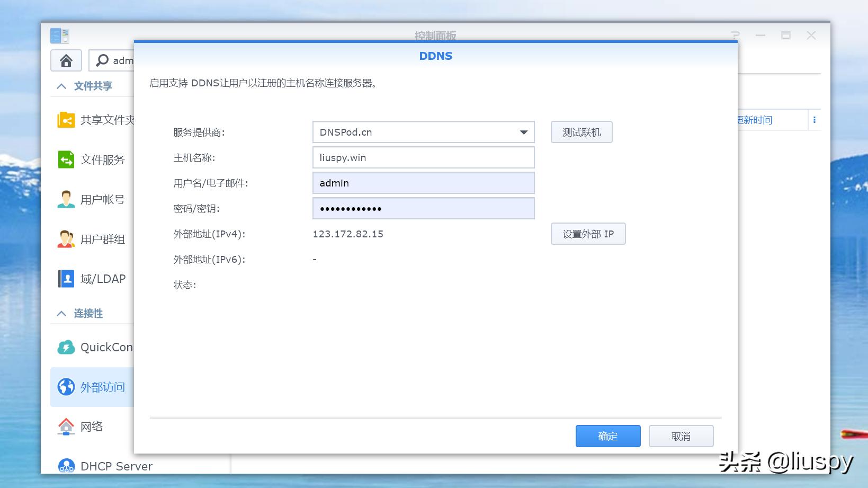Open the vertical dots options menu

[x=814, y=120]
